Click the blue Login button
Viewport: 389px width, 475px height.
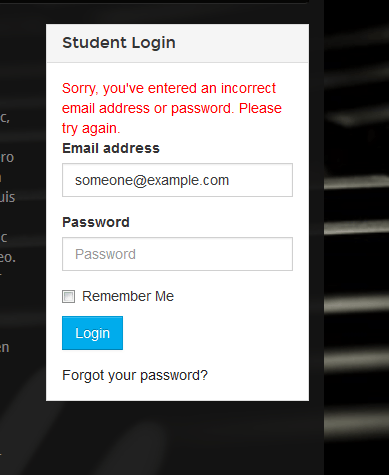[92, 333]
